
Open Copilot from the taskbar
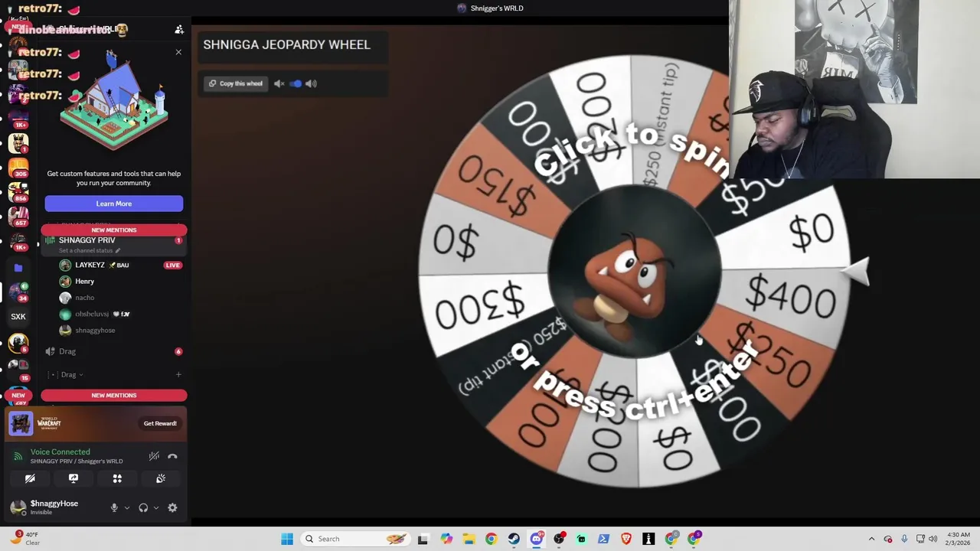click(x=446, y=539)
